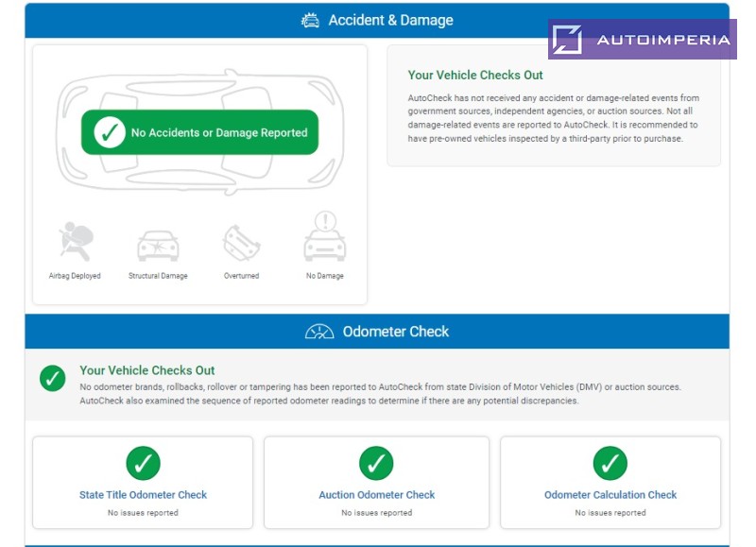This screenshot has width=756, height=547.
Task: Click the Your Vehicle Checks Out heading in accident panel
Action: 475,76
